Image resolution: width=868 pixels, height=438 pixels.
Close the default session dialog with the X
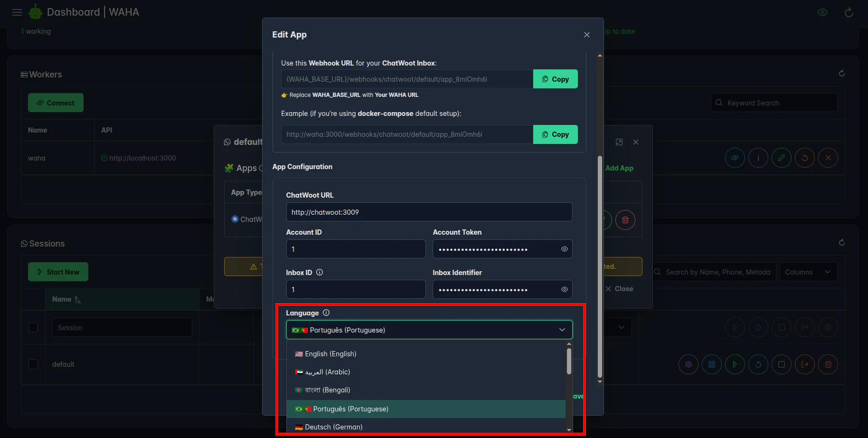tap(636, 142)
